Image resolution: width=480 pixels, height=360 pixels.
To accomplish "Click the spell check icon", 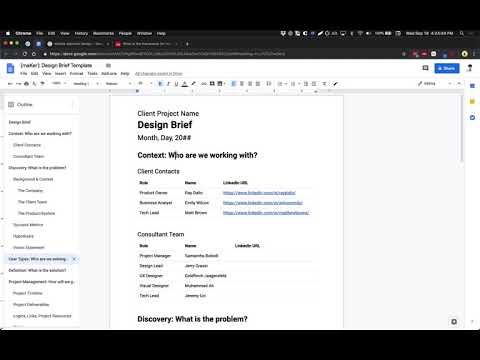I will click(34, 84).
